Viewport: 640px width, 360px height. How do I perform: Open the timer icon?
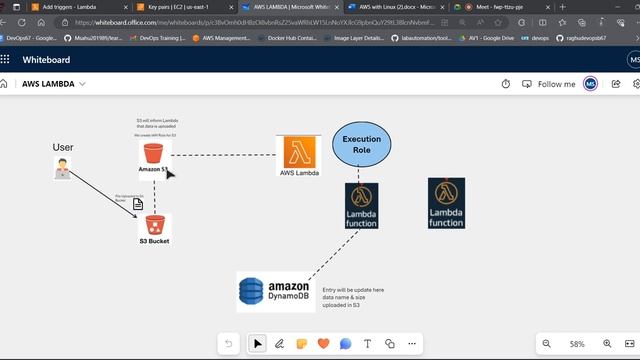[506, 84]
